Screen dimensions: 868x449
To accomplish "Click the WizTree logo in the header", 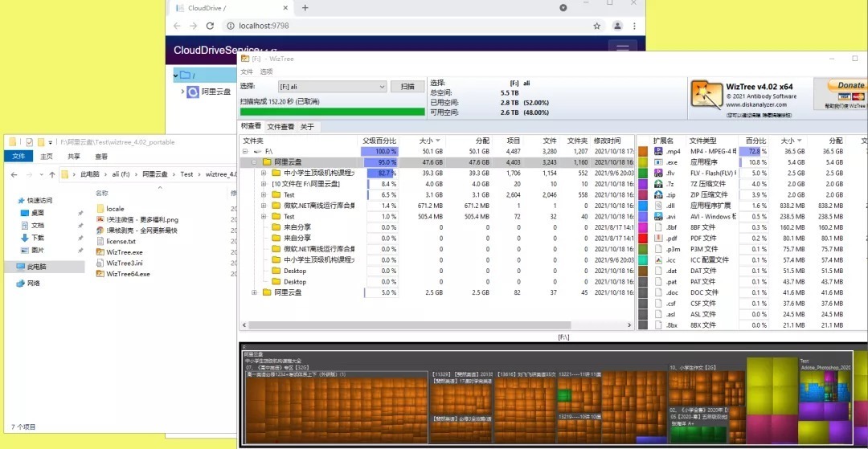I will 707,95.
